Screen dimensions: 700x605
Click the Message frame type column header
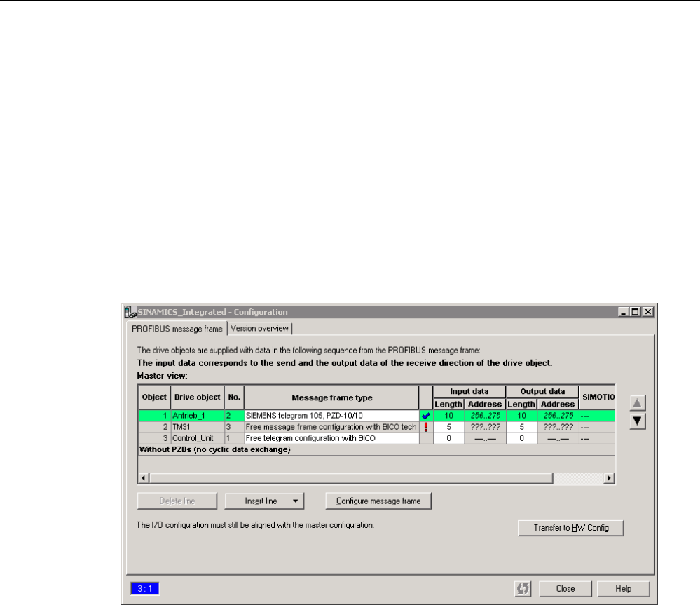pos(331,397)
